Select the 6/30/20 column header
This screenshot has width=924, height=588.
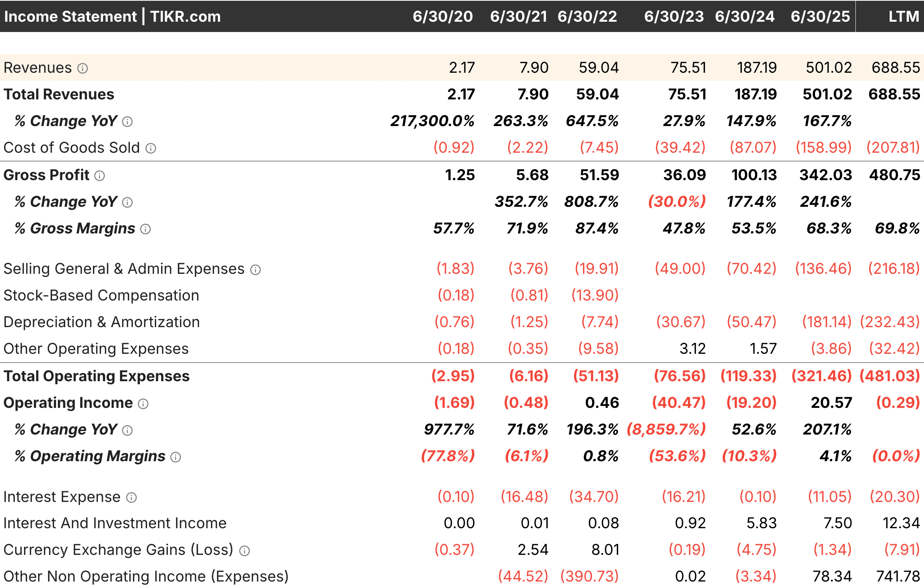click(x=443, y=16)
